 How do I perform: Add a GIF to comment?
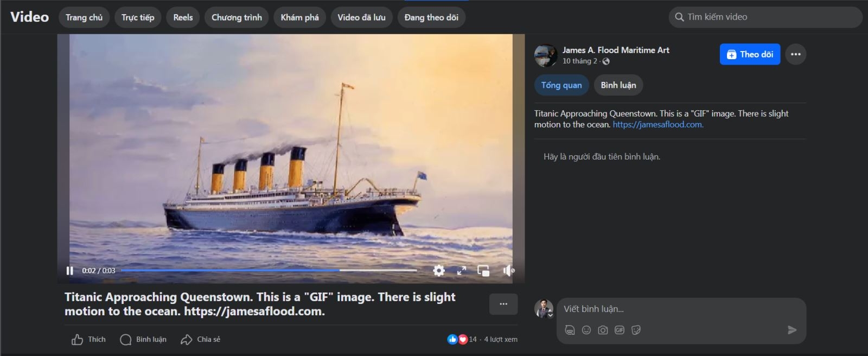coord(620,330)
